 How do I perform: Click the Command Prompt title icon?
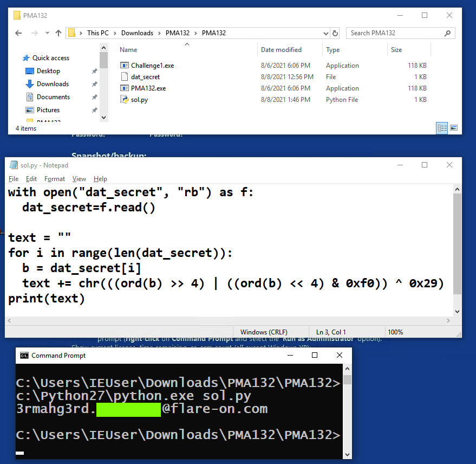point(24,355)
